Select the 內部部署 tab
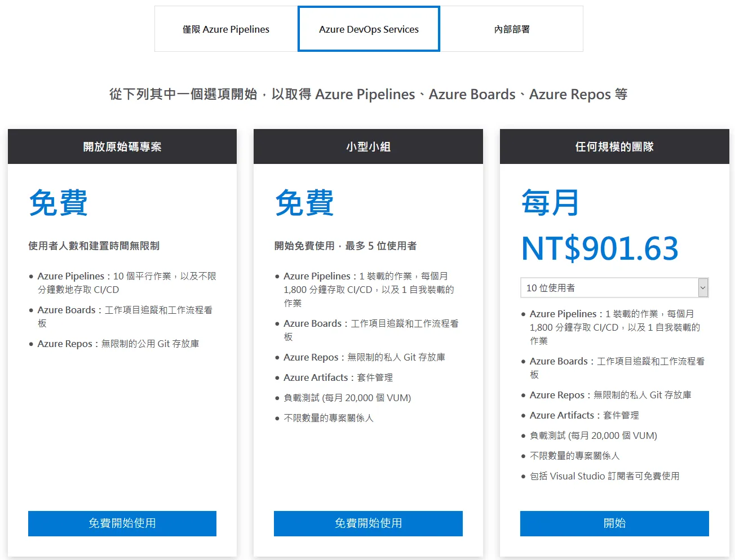Screen dimensions: 735x560 tap(512, 29)
